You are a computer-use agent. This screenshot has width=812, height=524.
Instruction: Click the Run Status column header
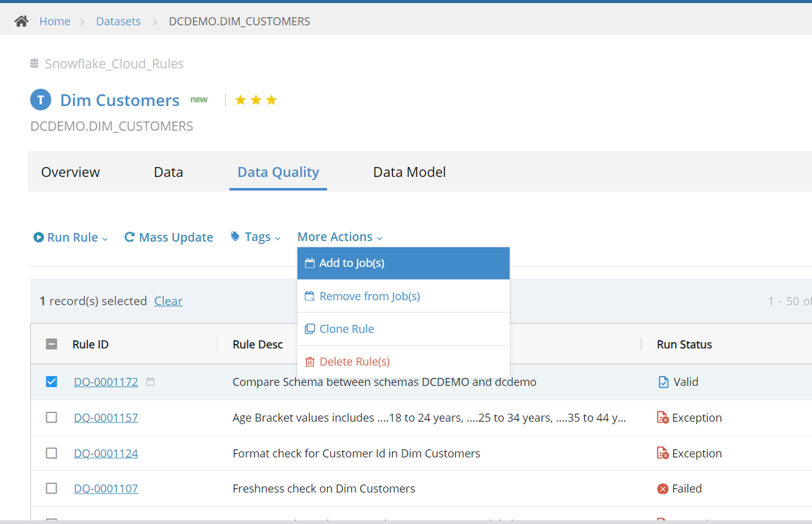point(684,345)
